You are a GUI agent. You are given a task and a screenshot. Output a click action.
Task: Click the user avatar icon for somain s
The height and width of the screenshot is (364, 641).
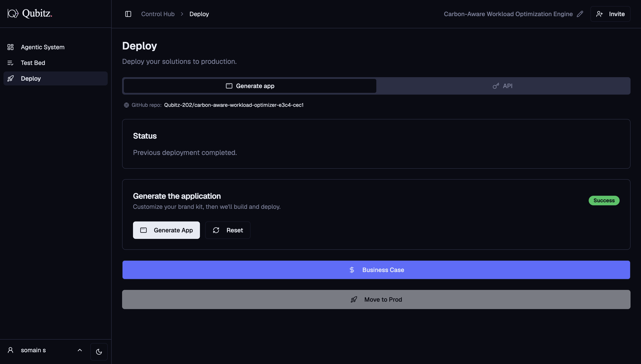pyautogui.click(x=10, y=350)
